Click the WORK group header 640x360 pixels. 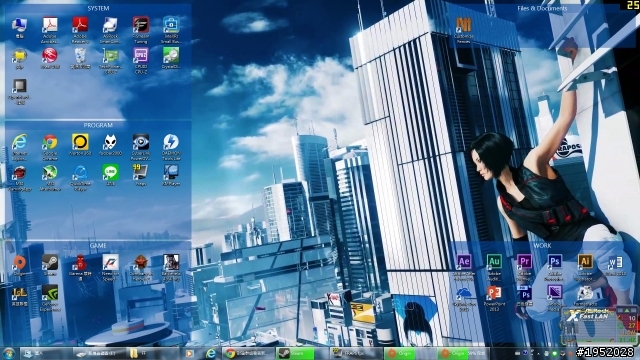[x=542, y=245]
